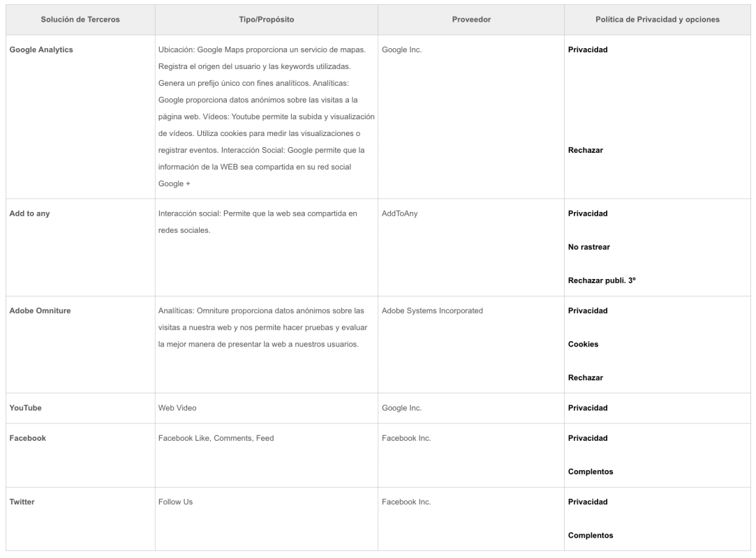The image size is (756, 558).
Task: Open Google Analytics Privacidad link
Action: [x=587, y=50]
